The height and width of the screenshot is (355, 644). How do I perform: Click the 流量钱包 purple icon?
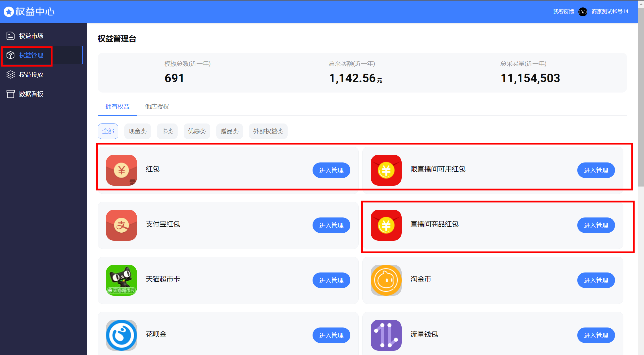coord(386,335)
